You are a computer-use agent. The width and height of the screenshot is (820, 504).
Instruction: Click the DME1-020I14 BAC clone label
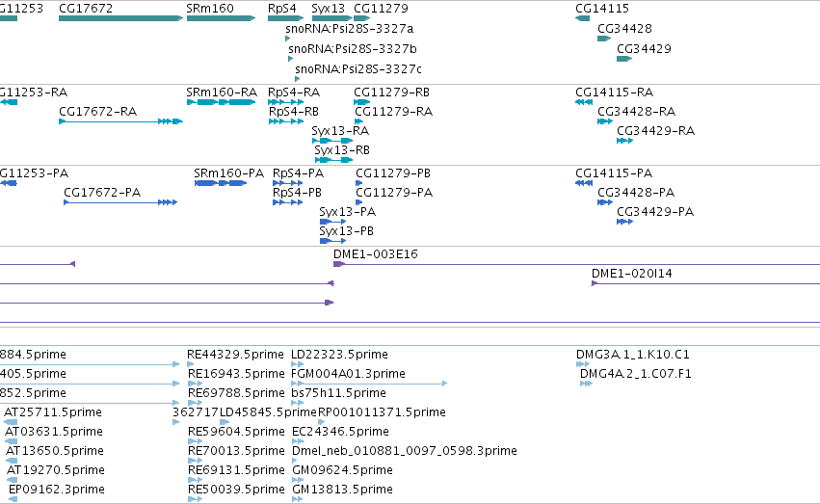coord(632,274)
